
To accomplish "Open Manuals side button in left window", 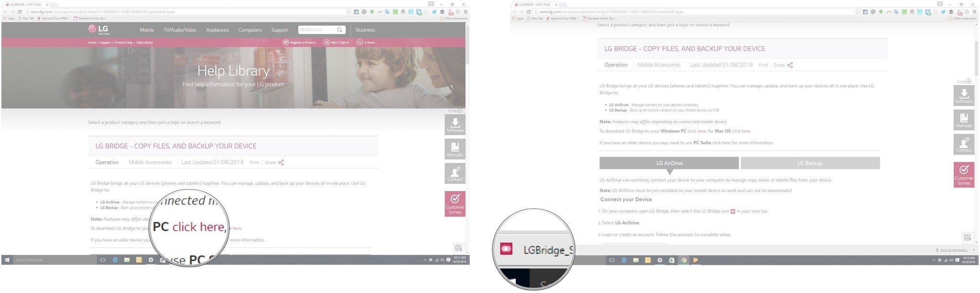I will (x=455, y=149).
